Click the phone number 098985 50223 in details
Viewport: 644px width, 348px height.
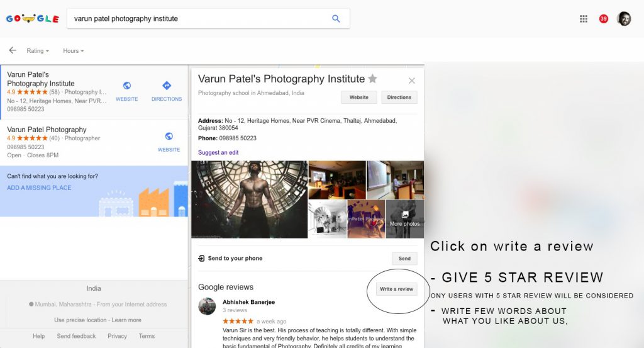click(238, 138)
